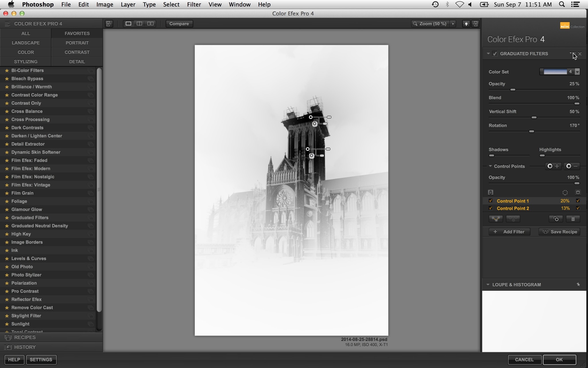Click the background brightness lightbulb icon

pyautogui.click(x=466, y=24)
